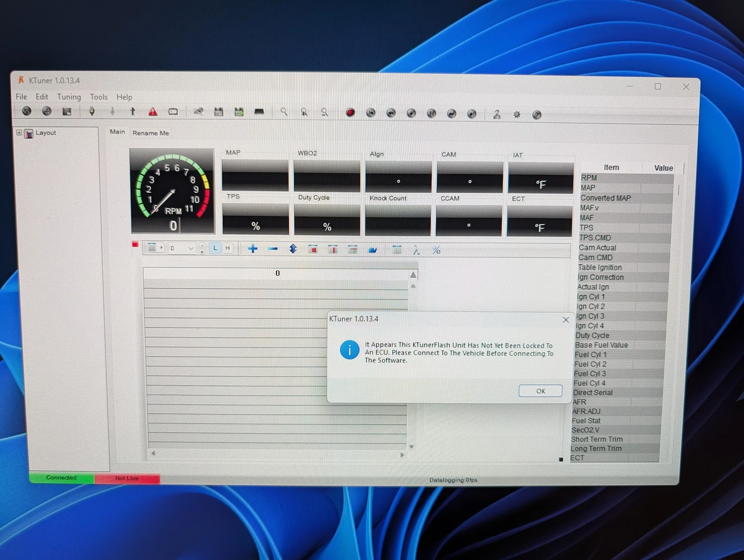
Task: Click the blue minus decrease icon
Action: (272, 249)
